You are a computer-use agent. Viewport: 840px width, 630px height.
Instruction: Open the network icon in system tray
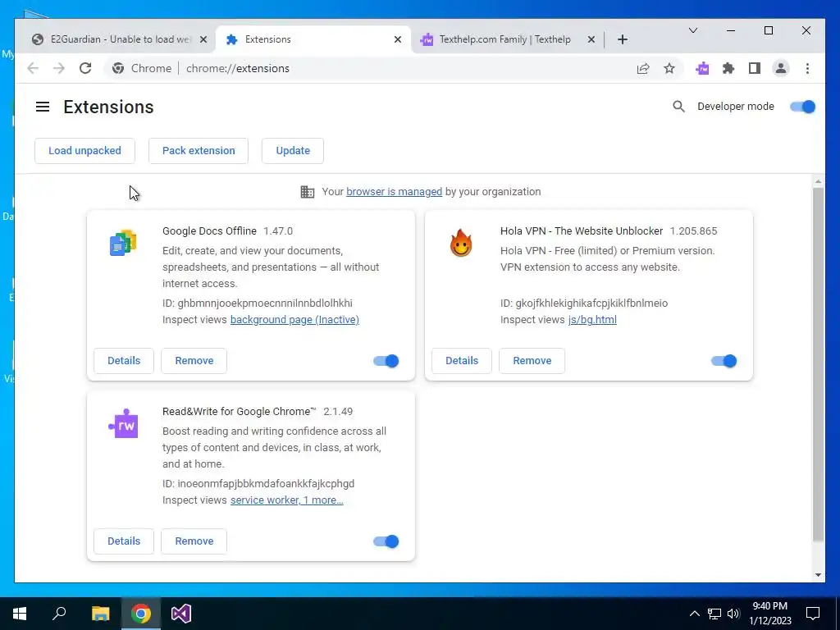(x=714, y=614)
